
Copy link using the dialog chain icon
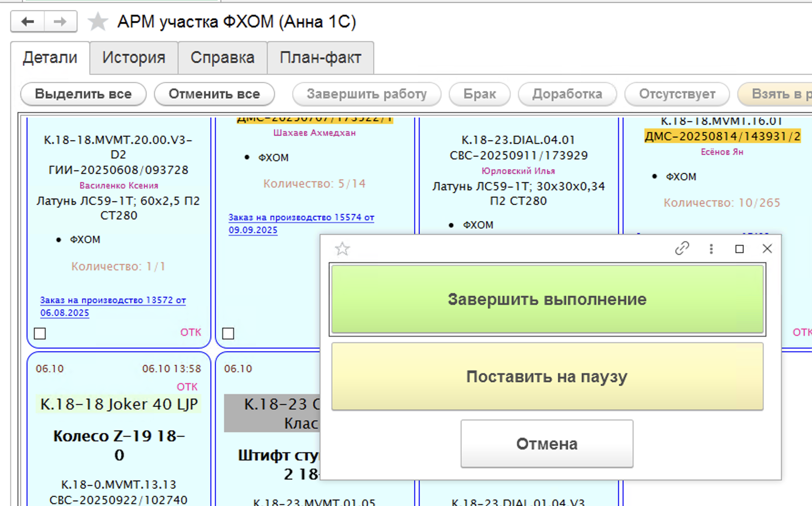pos(682,248)
